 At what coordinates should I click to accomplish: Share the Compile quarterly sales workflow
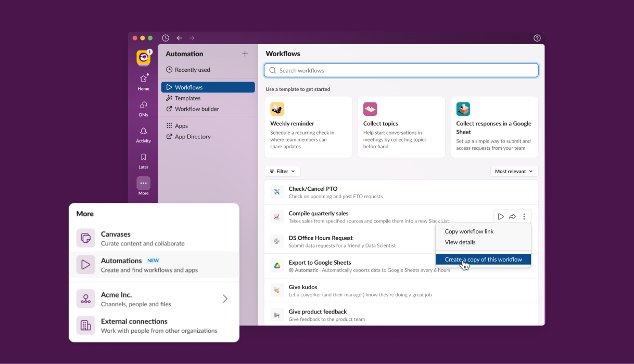[512, 216]
